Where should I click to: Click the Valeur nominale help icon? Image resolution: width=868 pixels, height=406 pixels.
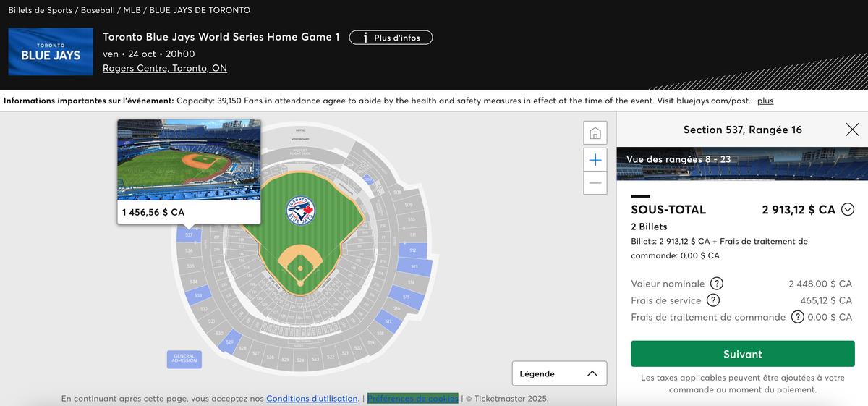[716, 284]
